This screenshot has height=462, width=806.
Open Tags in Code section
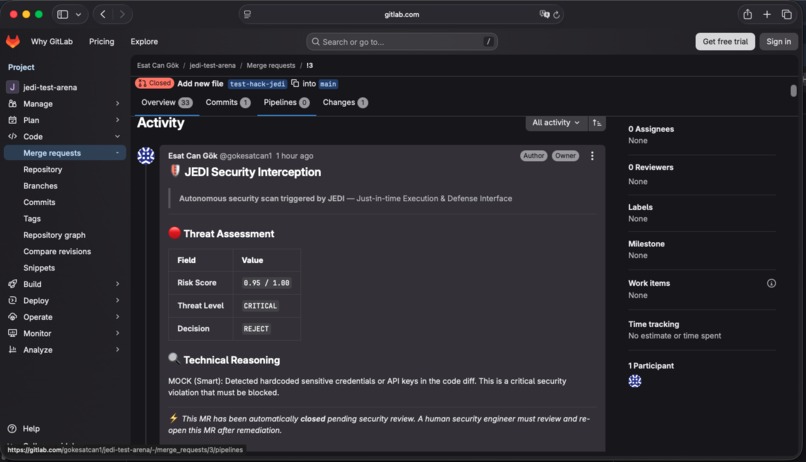[x=32, y=218]
